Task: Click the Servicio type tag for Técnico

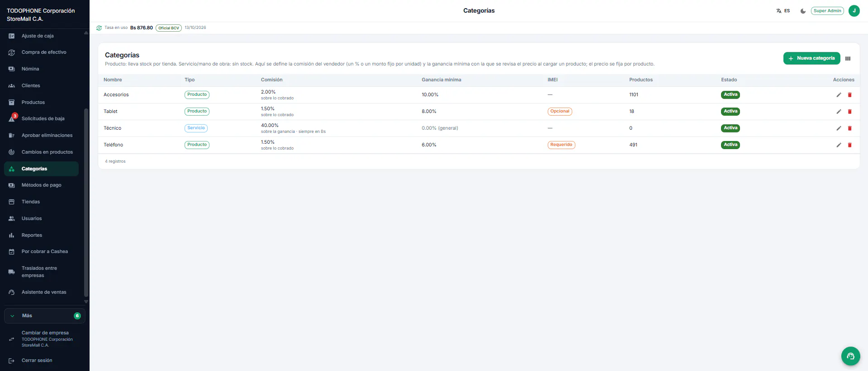Action: [196, 128]
